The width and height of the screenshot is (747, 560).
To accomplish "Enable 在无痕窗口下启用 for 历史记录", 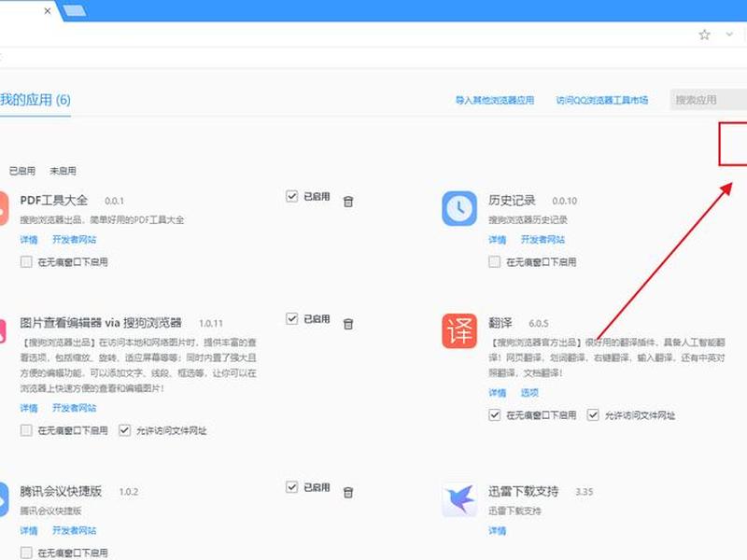I will 495,262.
